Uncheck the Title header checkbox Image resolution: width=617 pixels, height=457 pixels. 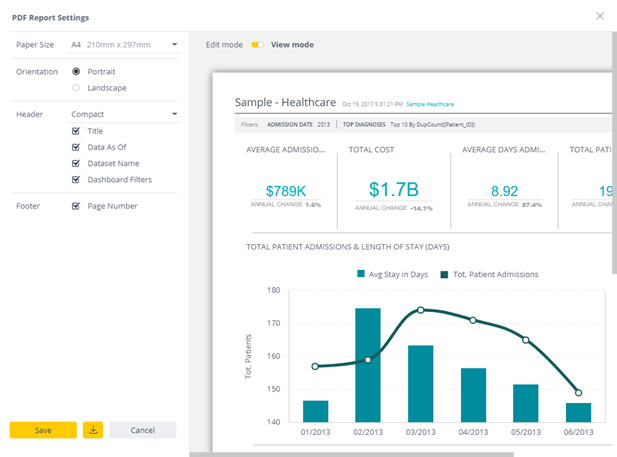(76, 131)
